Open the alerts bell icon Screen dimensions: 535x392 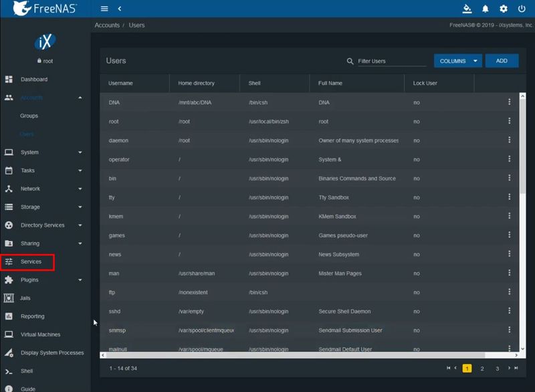point(485,9)
